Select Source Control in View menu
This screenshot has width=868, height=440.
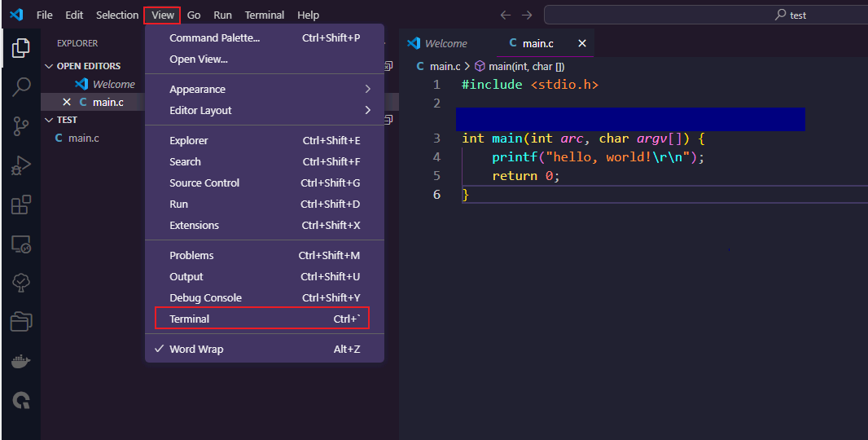click(265, 183)
